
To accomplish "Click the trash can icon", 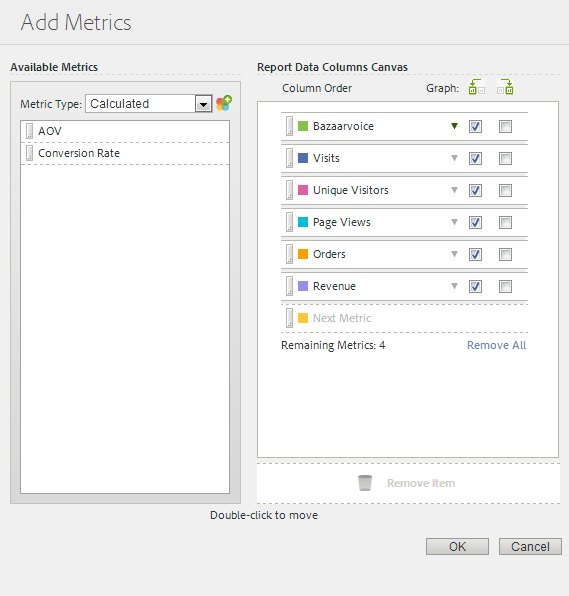I will click(365, 483).
